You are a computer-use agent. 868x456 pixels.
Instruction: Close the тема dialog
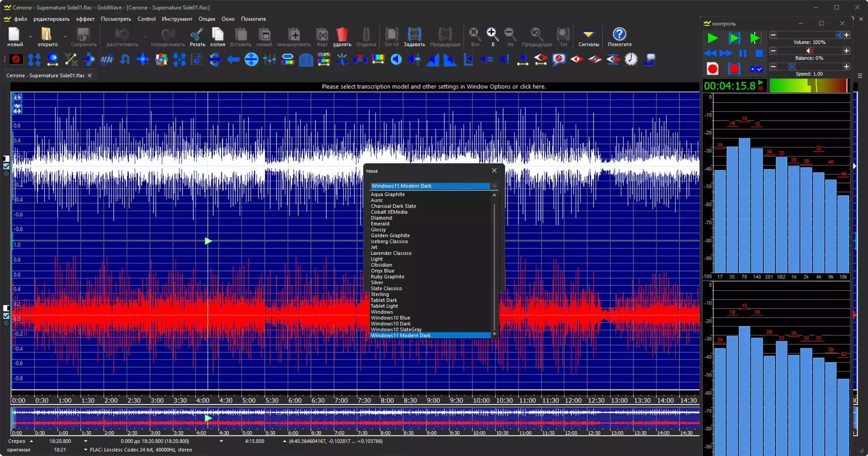coord(494,170)
